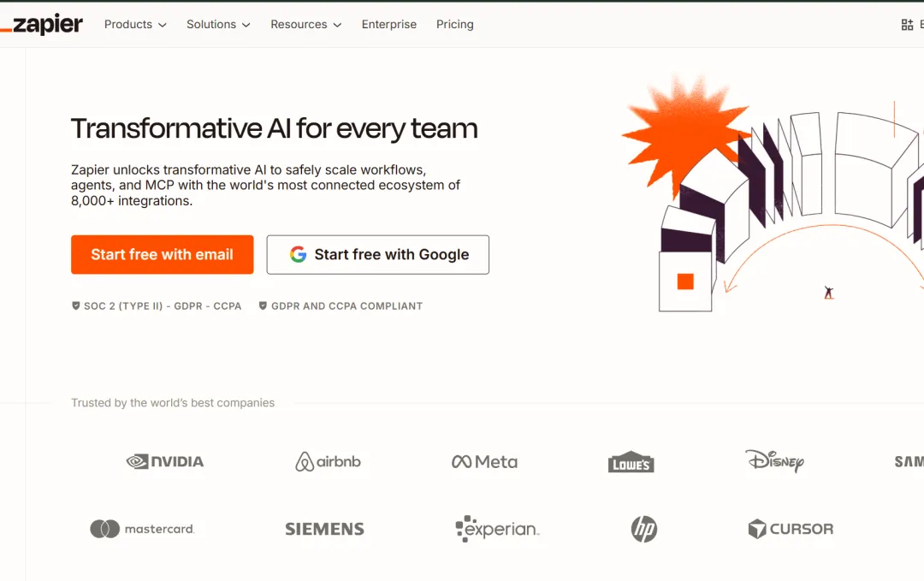Click the Transformative AI for every team heading
924x581 pixels.
point(274,128)
